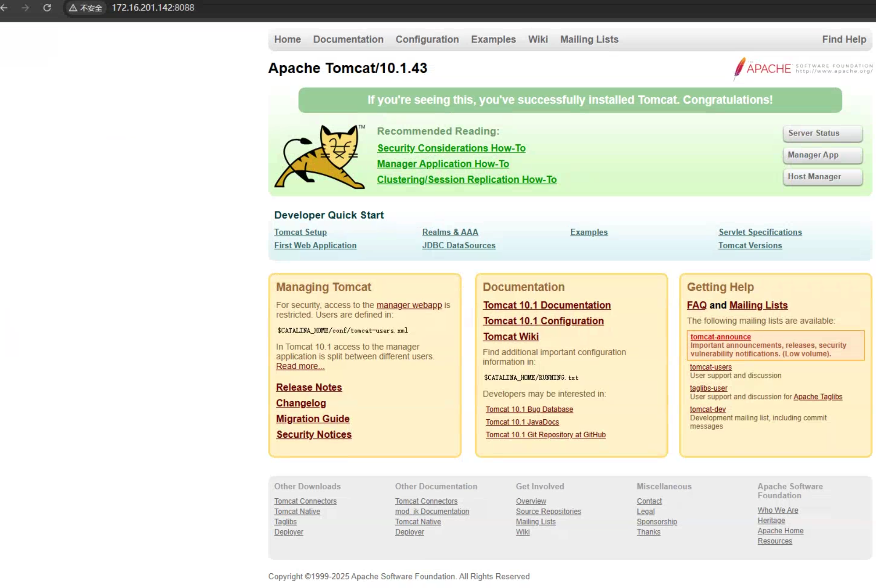Open Apache Home link

point(780,531)
